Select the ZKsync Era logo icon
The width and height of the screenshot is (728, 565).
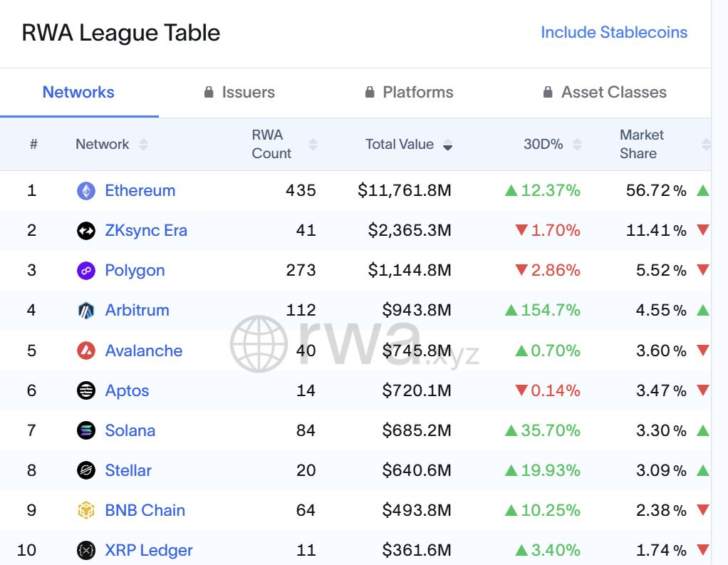click(x=85, y=230)
